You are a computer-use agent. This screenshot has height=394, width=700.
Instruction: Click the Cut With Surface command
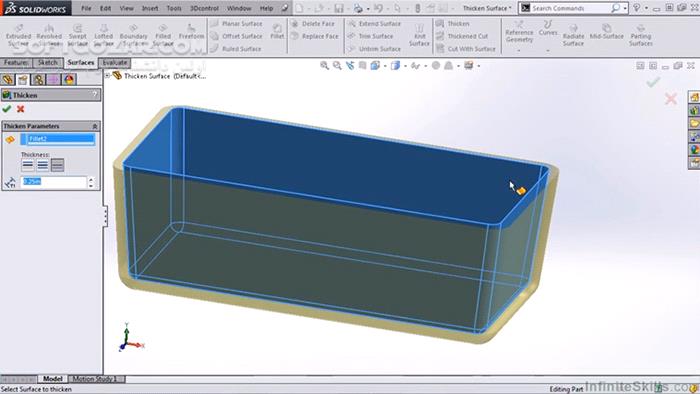coord(466,49)
